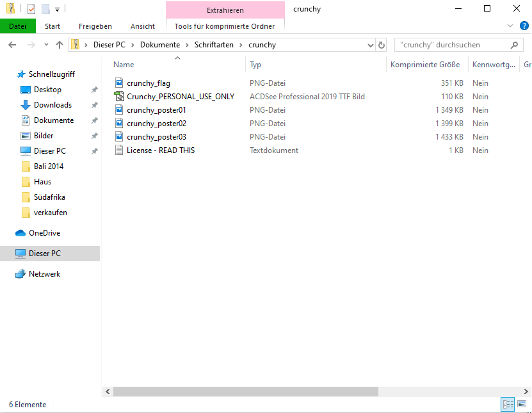
Task: Click the zip folder icon in title bar
Action: point(10,9)
